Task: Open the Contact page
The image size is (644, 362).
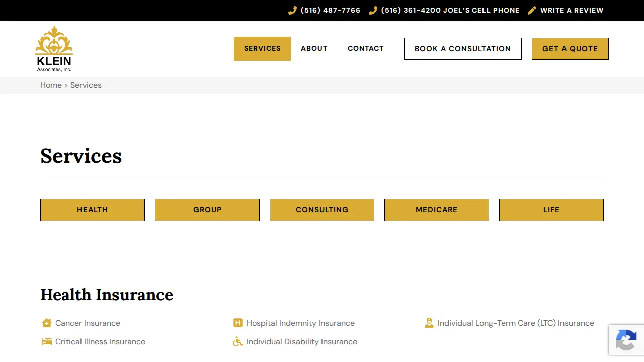Action: pyautogui.click(x=366, y=49)
